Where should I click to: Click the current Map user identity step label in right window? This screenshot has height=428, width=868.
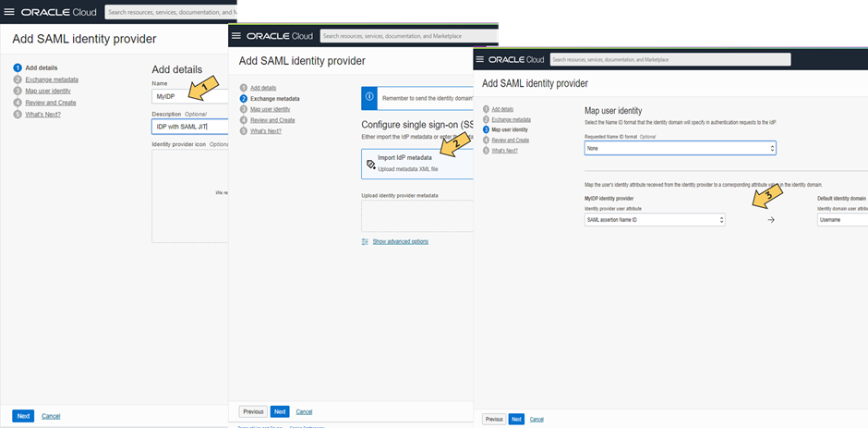[510, 129]
